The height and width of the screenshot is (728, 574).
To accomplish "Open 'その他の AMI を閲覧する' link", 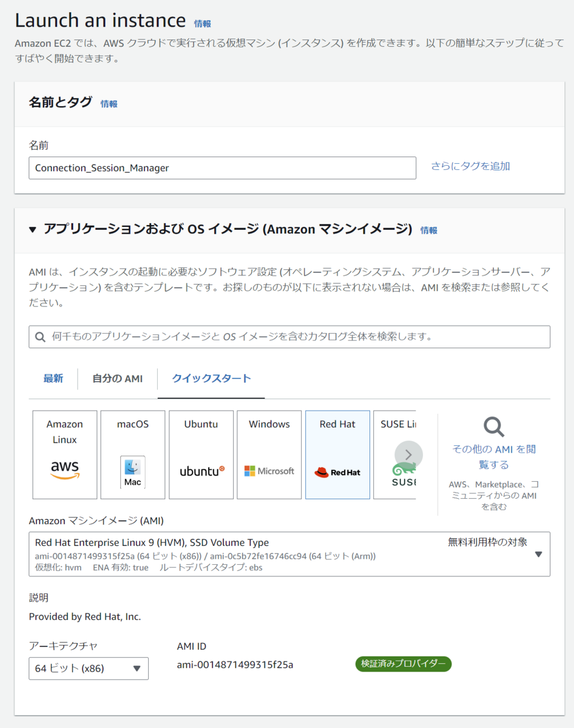I will point(494,457).
